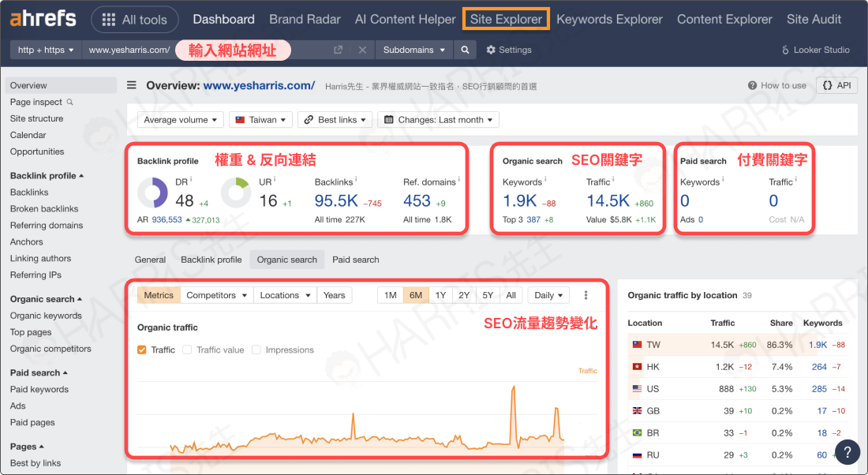This screenshot has height=475, width=868.
Task: Open Keywords Explorer in top nav
Action: (609, 20)
